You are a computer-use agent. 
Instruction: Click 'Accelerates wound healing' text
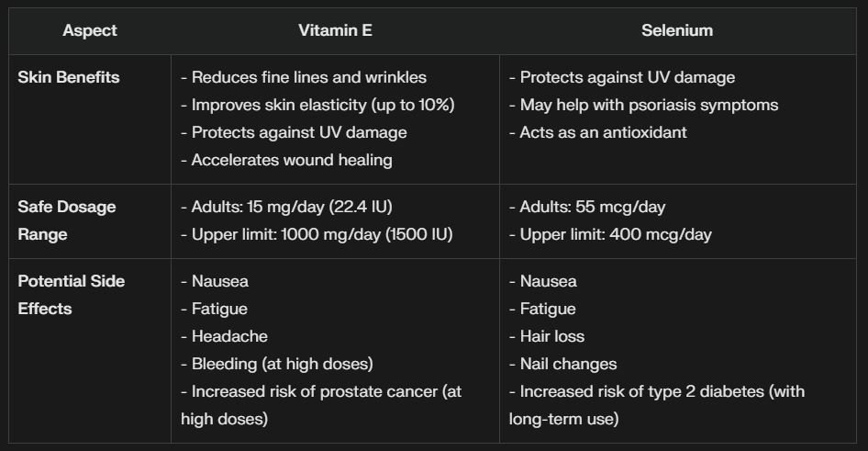pyautogui.click(x=286, y=160)
